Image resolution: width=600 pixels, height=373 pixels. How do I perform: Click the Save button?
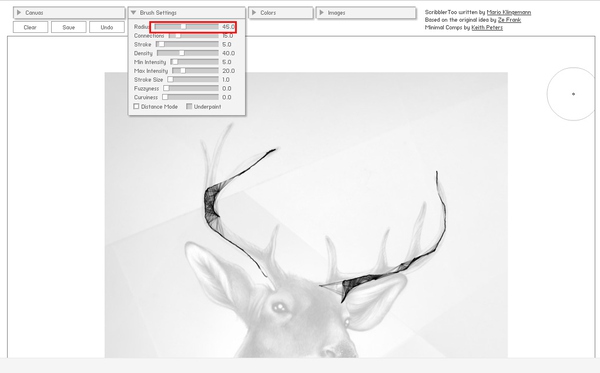[x=68, y=27]
